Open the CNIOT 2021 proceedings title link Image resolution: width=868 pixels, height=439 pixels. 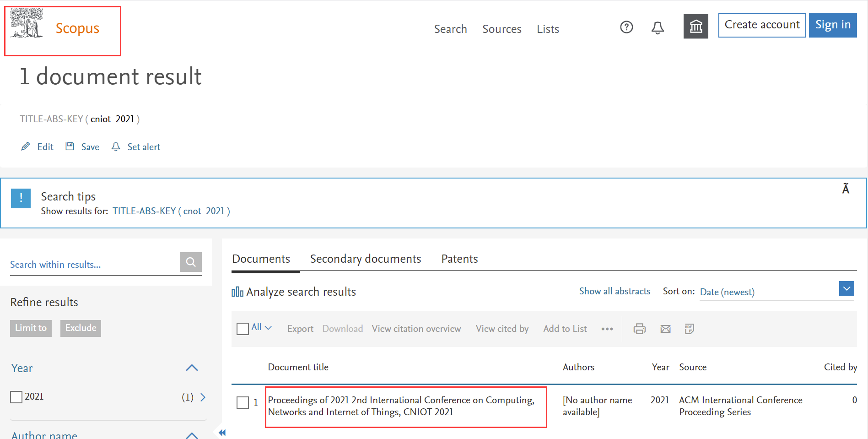coord(401,406)
